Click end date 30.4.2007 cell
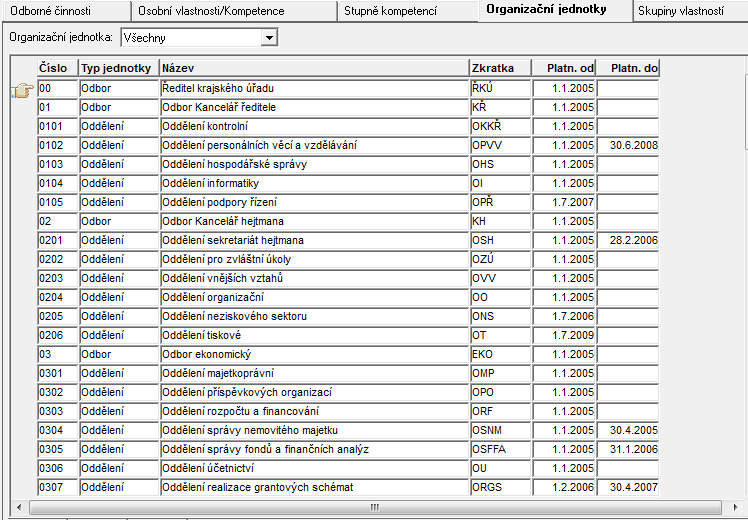 [x=628, y=488]
